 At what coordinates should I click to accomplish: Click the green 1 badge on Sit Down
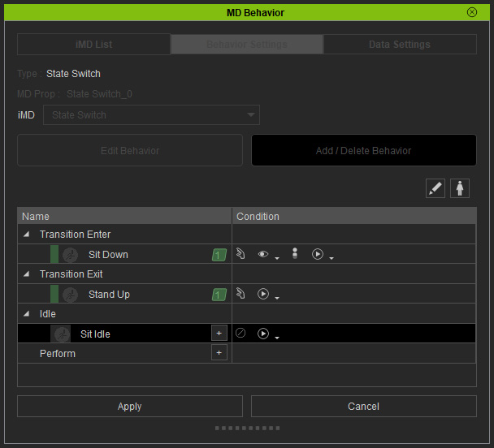(x=219, y=255)
